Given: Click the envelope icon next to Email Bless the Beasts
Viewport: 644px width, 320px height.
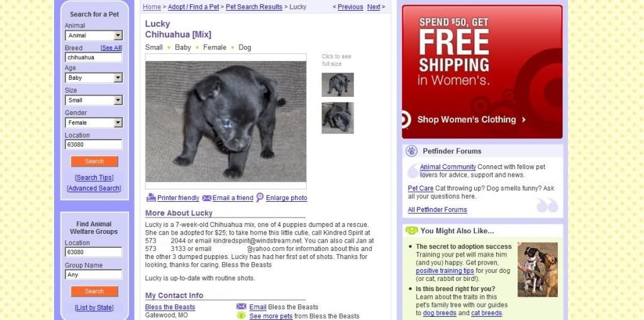Looking at the screenshot, I should [241, 306].
